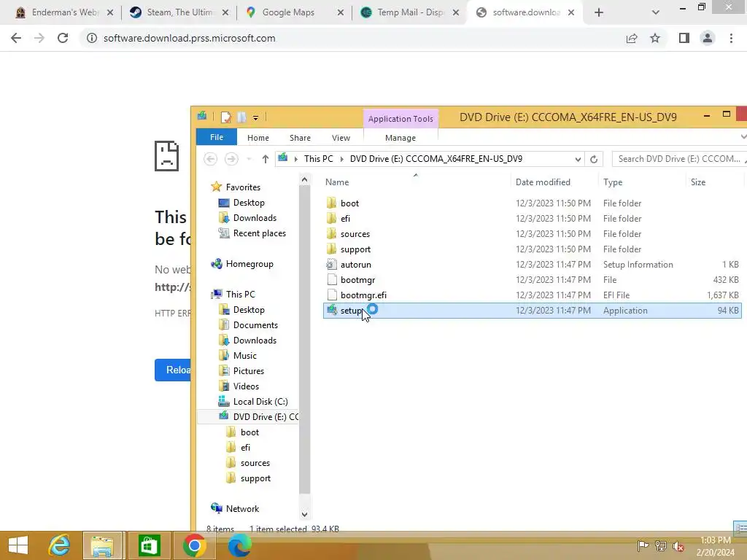Open the sources subfolder in navigation tree
This screenshot has height=560, width=747.
255,463
